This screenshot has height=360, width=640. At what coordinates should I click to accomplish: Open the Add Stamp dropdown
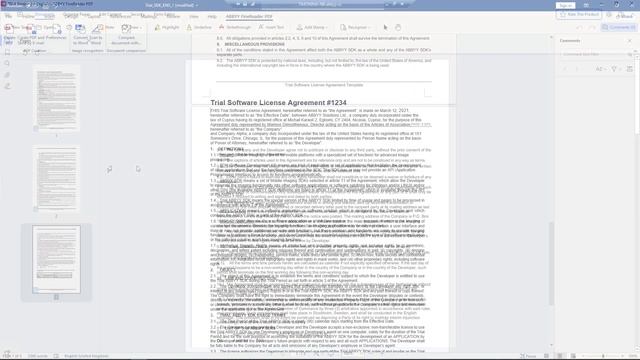[x=312, y=27]
